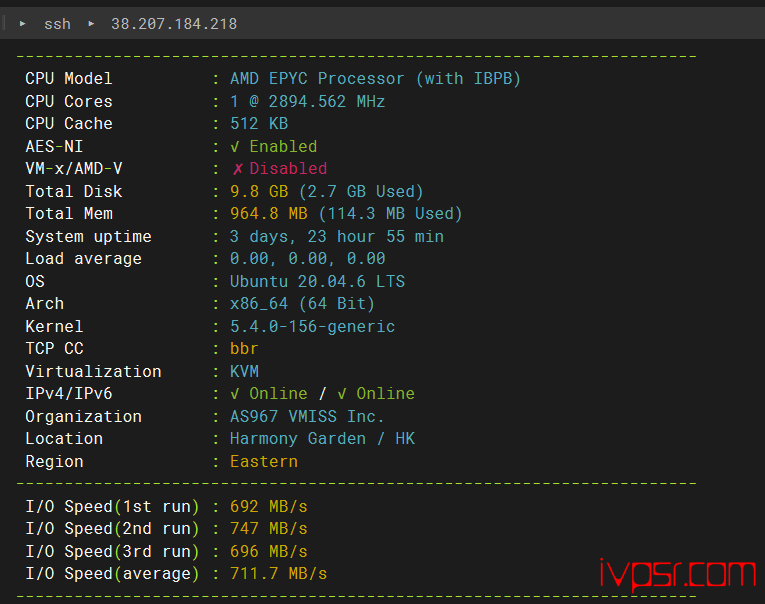This screenshot has height=604, width=765.
Task: Click the ssh breadcrumb label
Action: coord(57,24)
